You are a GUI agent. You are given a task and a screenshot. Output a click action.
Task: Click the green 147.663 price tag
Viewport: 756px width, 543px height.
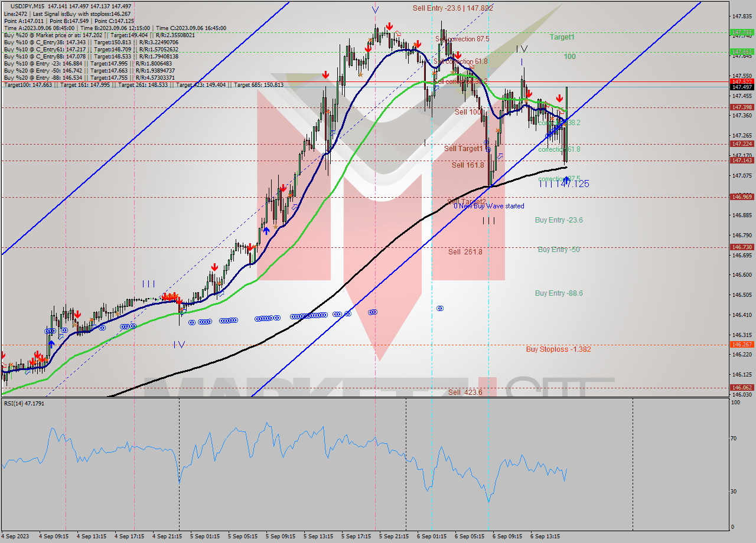pyautogui.click(x=742, y=51)
